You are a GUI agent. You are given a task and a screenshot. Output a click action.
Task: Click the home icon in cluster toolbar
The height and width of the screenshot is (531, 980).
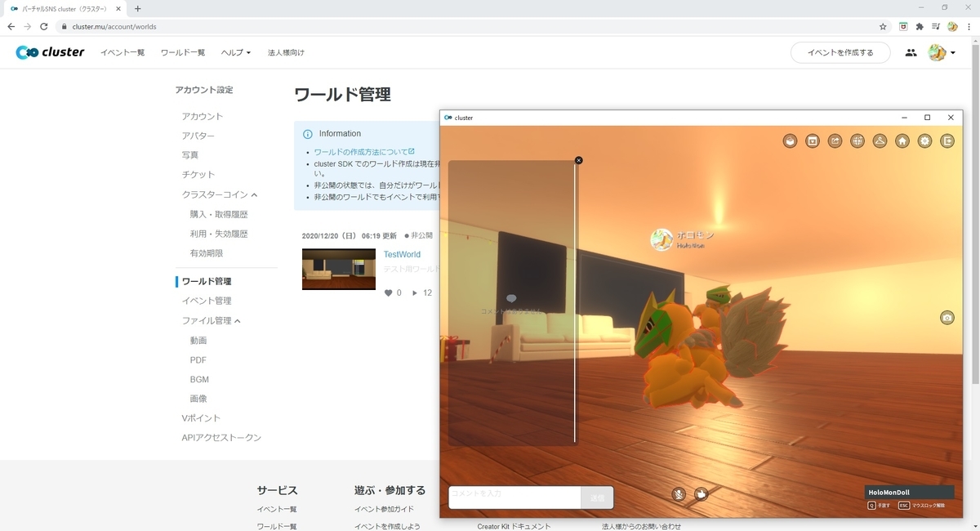point(902,141)
